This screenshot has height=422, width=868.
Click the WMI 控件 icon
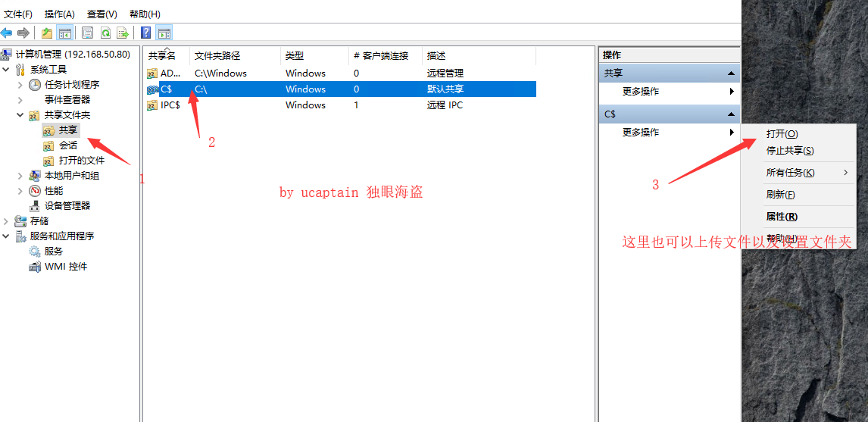[x=35, y=267]
